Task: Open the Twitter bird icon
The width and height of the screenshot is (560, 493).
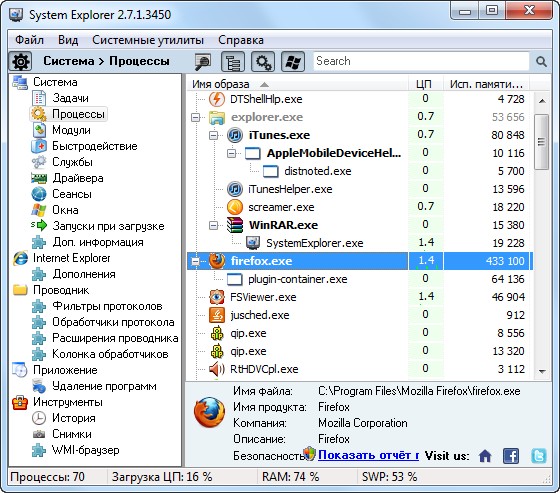Action: (x=539, y=456)
